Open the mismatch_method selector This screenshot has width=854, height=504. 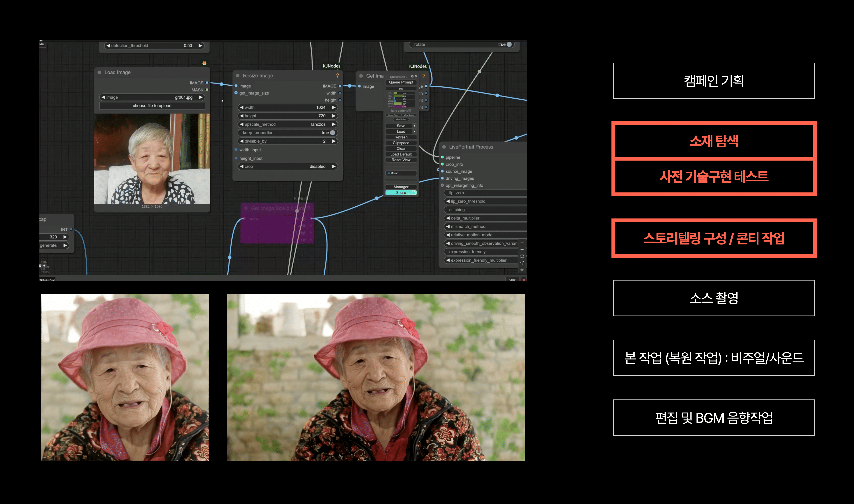pos(485,227)
